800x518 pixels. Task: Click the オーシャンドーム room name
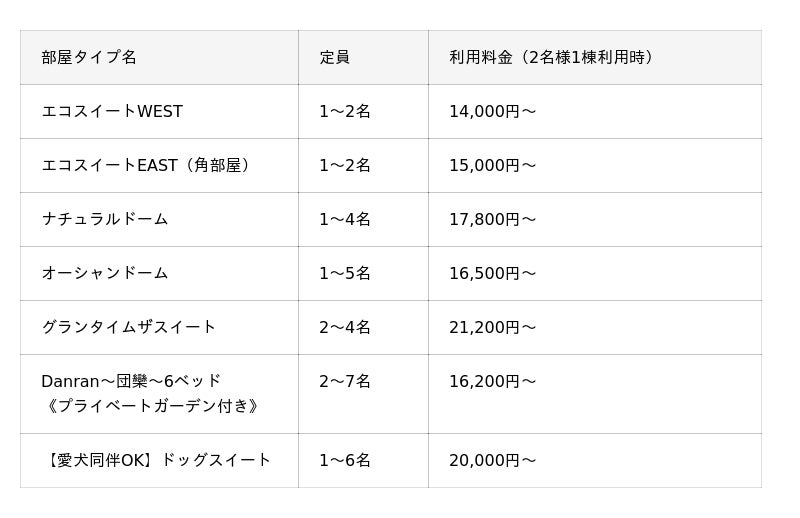pyautogui.click(x=105, y=274)
